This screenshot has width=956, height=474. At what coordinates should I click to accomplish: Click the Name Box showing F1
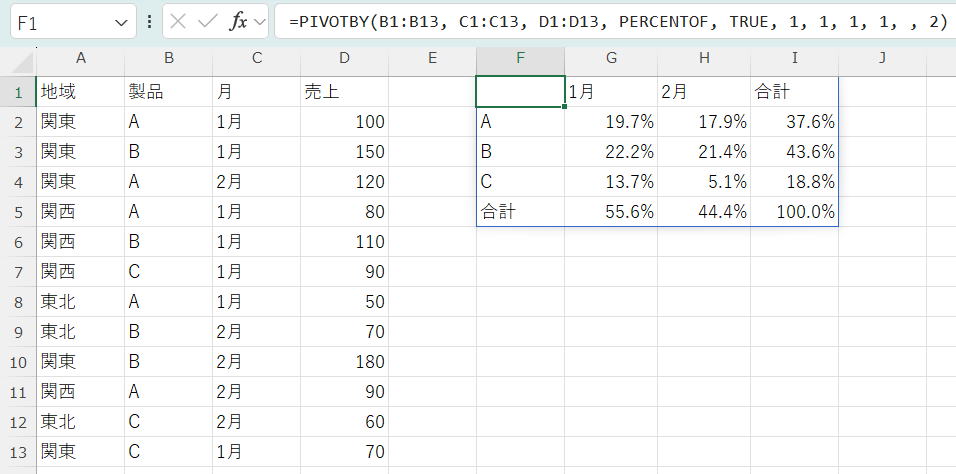pos(73,23)
